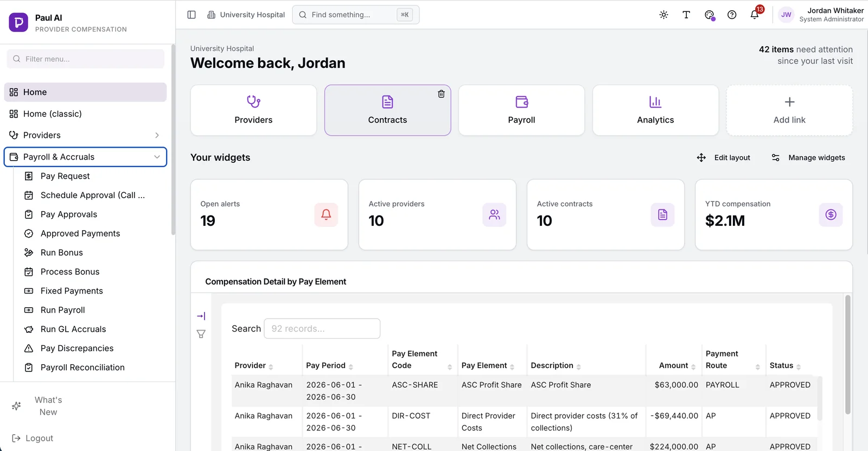Viewport: 868px width, 451px height.
Task: Select Home (classic) in the sidebar
Action: coord(85,114)
